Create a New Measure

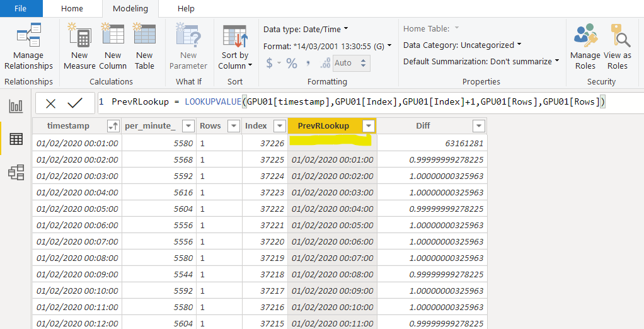point(79,47)
